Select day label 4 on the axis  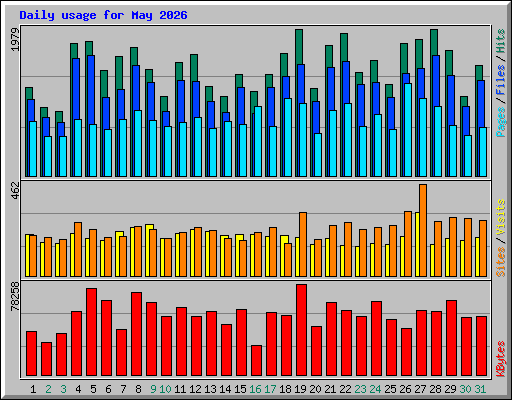pyautogui.click(x=78, y=389)
